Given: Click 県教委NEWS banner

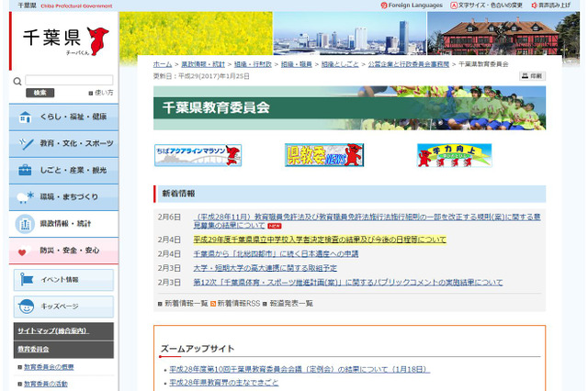Looking at the screenshot, I should pos(324,155).
